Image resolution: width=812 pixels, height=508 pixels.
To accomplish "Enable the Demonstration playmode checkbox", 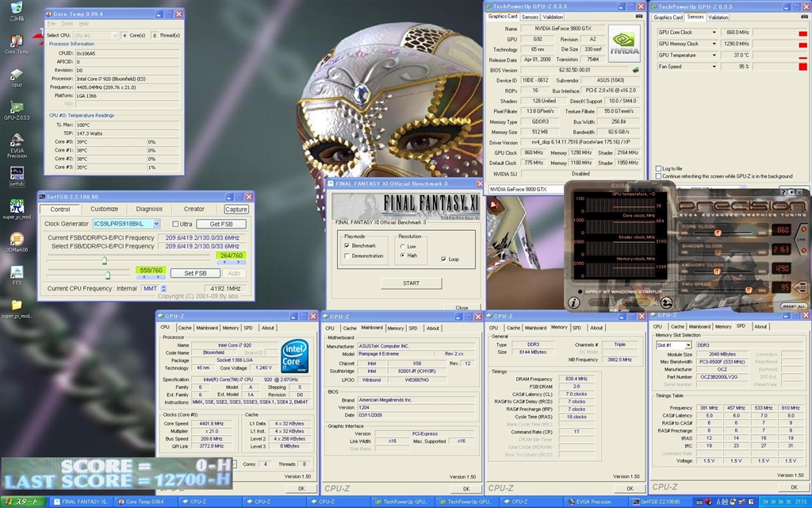I will pyautogui.click(x=347, y=256).
